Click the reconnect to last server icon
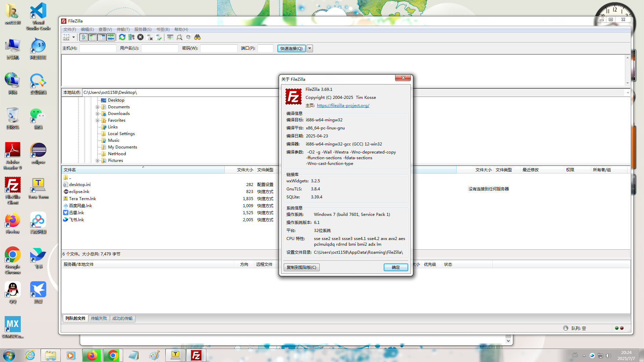This screenshot has height=362, width=644. (159, 37)
